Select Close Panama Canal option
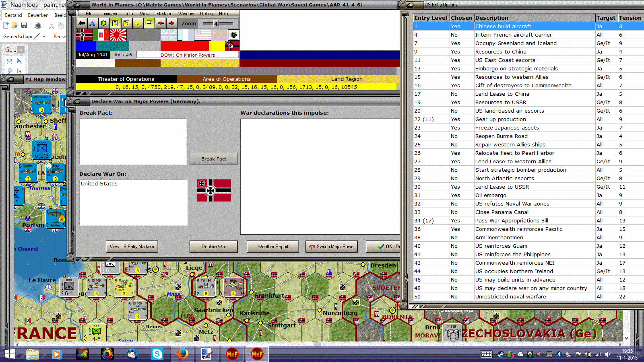Viewport: 644px width, 362px height. [x=528, y=212]
